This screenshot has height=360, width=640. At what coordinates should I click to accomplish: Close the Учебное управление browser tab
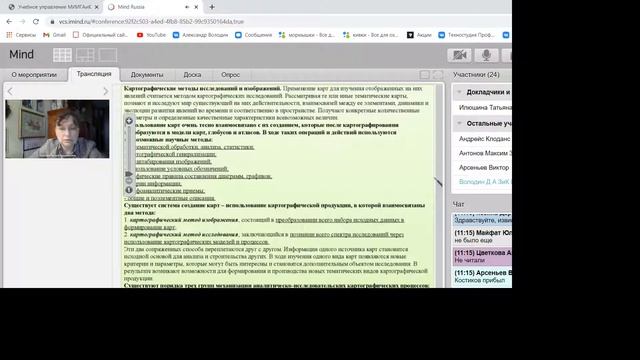pos(97,7)
